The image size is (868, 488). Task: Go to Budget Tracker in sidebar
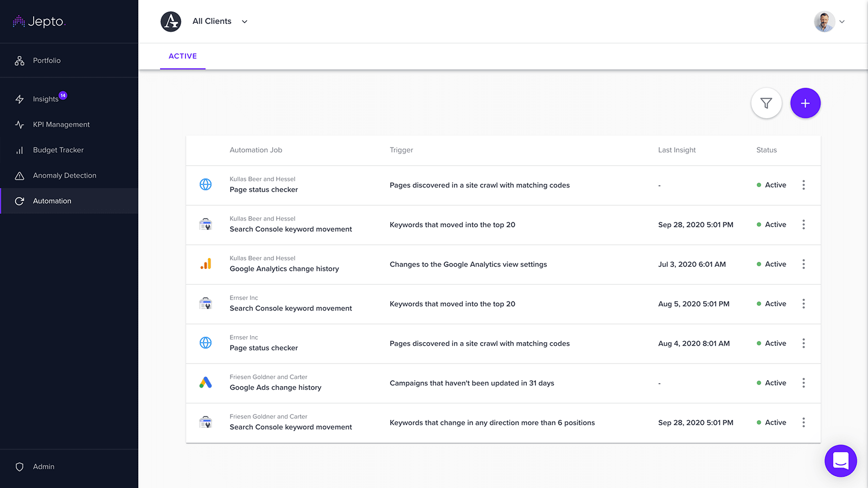coord(58,150)
